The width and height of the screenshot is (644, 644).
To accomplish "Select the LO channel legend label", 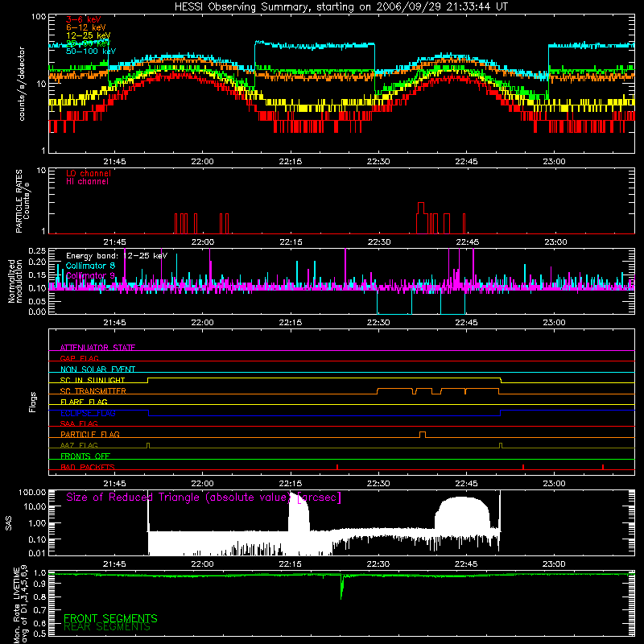I will pyautogui.click(x=89, y=173).
